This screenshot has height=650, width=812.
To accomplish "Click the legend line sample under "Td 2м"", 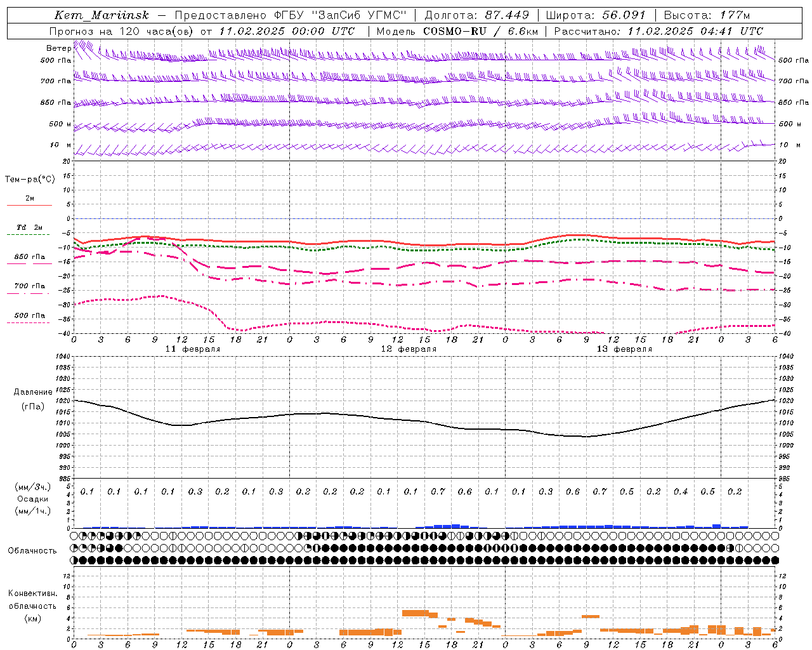I will (29, 235).
